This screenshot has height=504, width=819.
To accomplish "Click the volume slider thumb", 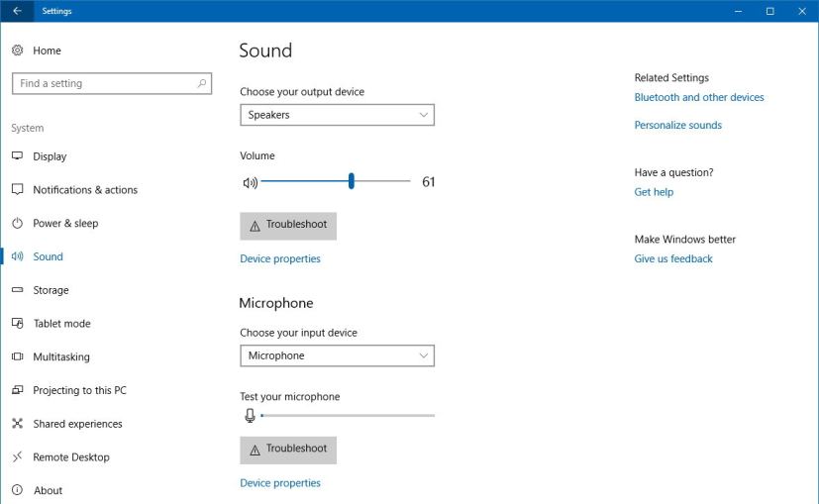I will click(352, 181).
